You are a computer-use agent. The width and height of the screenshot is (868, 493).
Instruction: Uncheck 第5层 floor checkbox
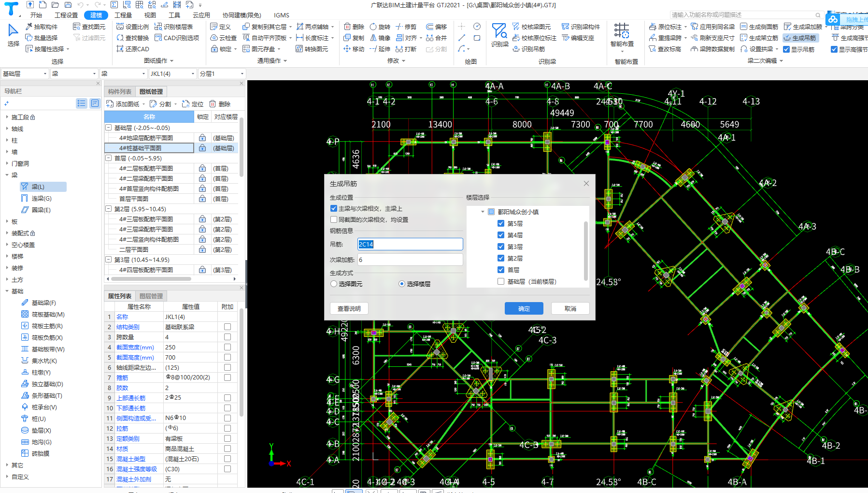(501, 223)
